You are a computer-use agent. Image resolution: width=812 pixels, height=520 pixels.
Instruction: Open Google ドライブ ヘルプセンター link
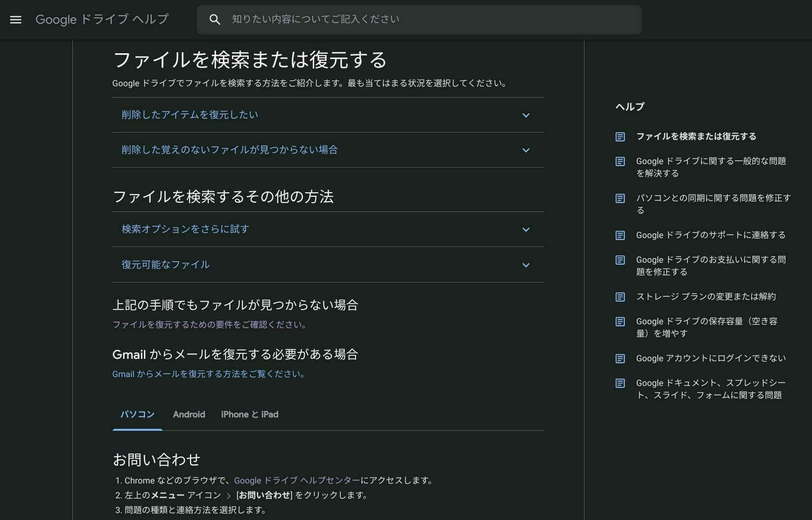coord(297,481)
